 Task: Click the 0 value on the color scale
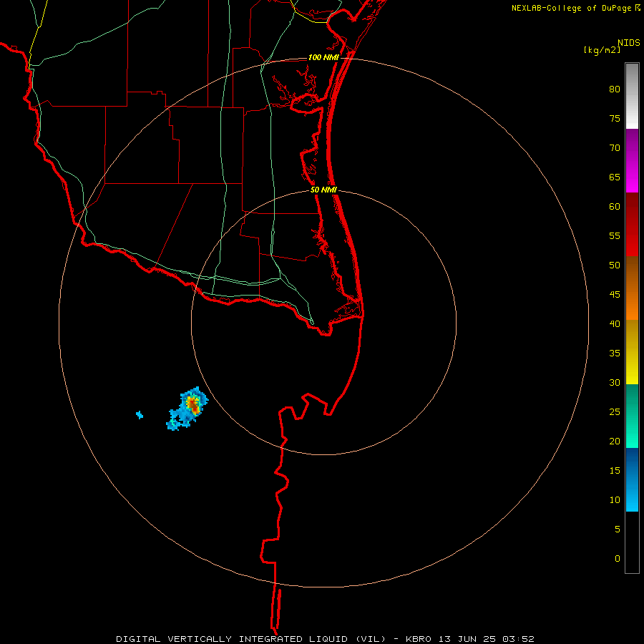pyautogui.click(x=618, y=559)
